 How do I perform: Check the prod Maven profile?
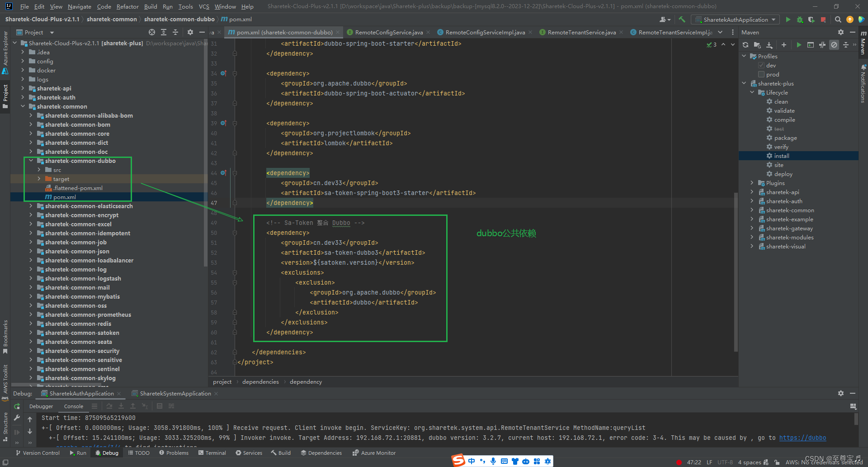(x=761, y=74)
